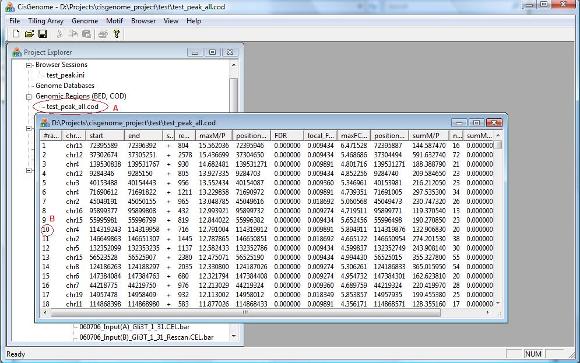This screenshot has height=363, width=580.
Task: Click Project Explorer's scroll down arrow
Action: click(x=233, y=336)
